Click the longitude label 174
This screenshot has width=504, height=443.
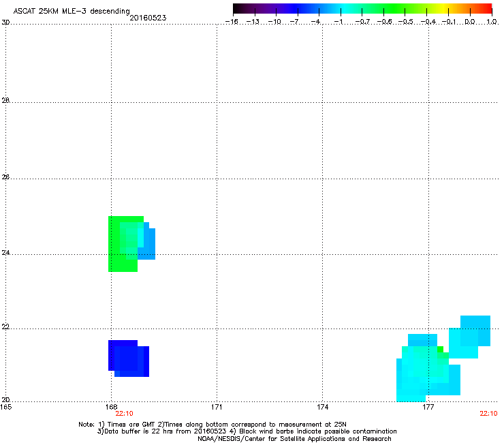pos(322,407)
